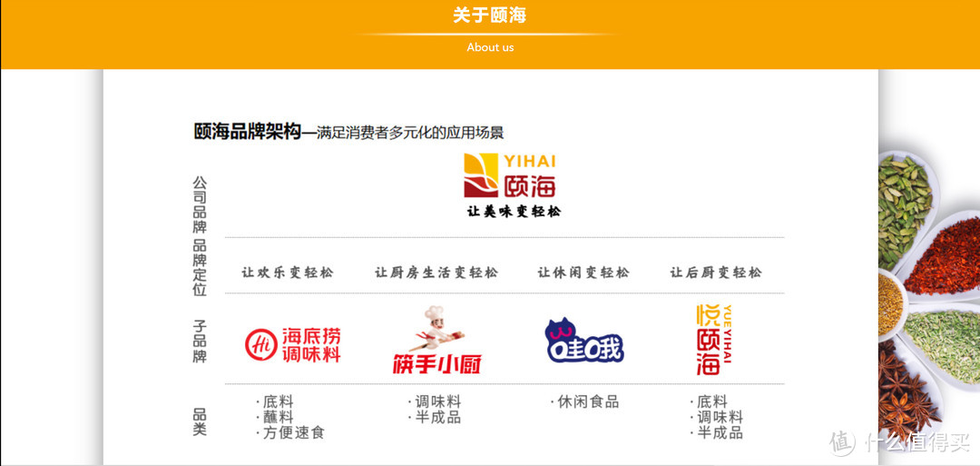Click the 让后厨变轻松 positioning text
The image size is (980, 466).
716,273
